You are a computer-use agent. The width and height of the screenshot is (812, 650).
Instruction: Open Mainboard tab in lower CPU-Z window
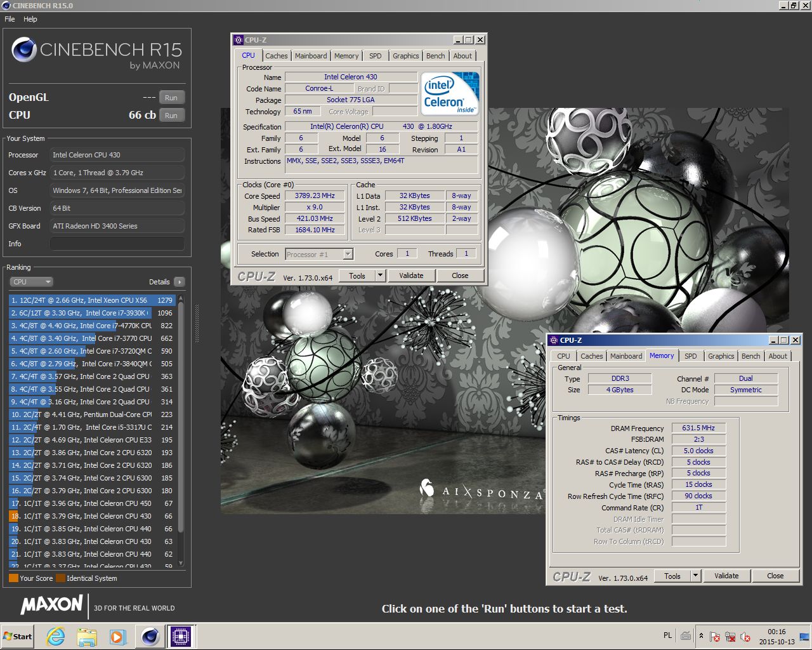pyautogui.click(x=626, y=356)
